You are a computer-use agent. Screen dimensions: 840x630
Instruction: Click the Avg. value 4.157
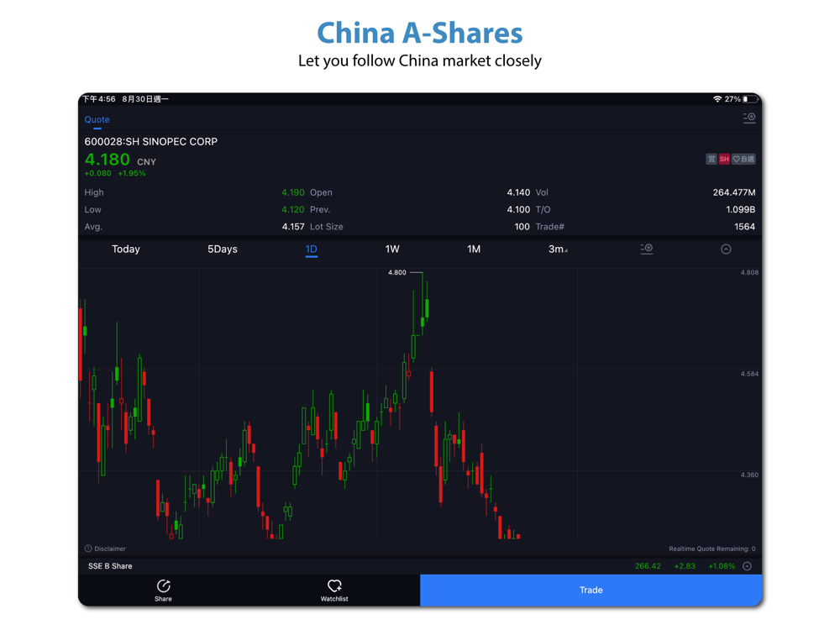pos(293,227)
